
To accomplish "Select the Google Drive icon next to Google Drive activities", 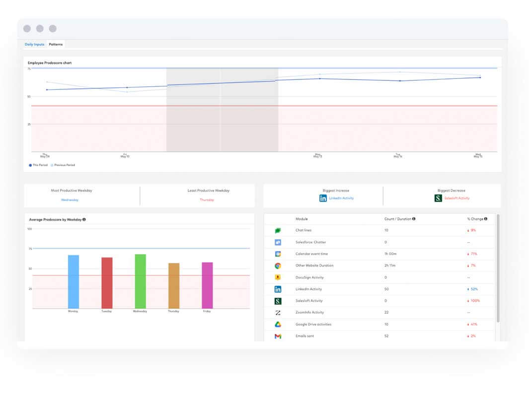I will [278, 324].
